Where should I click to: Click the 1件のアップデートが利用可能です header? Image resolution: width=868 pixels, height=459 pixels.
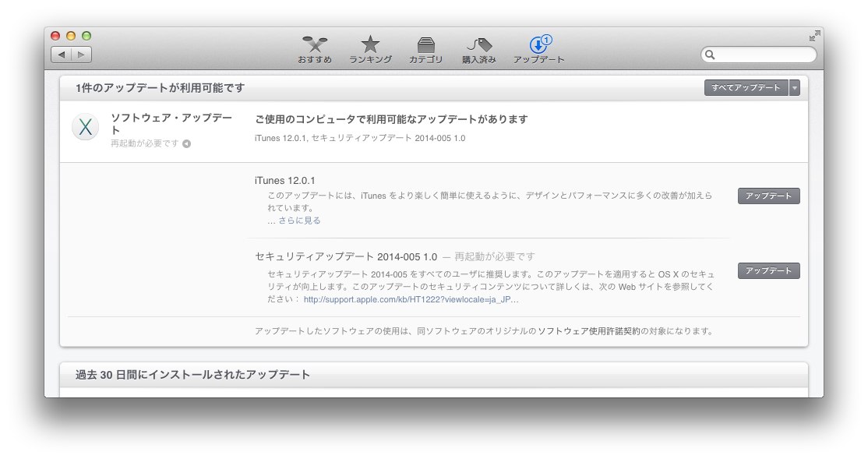click(x=160, y=87)
